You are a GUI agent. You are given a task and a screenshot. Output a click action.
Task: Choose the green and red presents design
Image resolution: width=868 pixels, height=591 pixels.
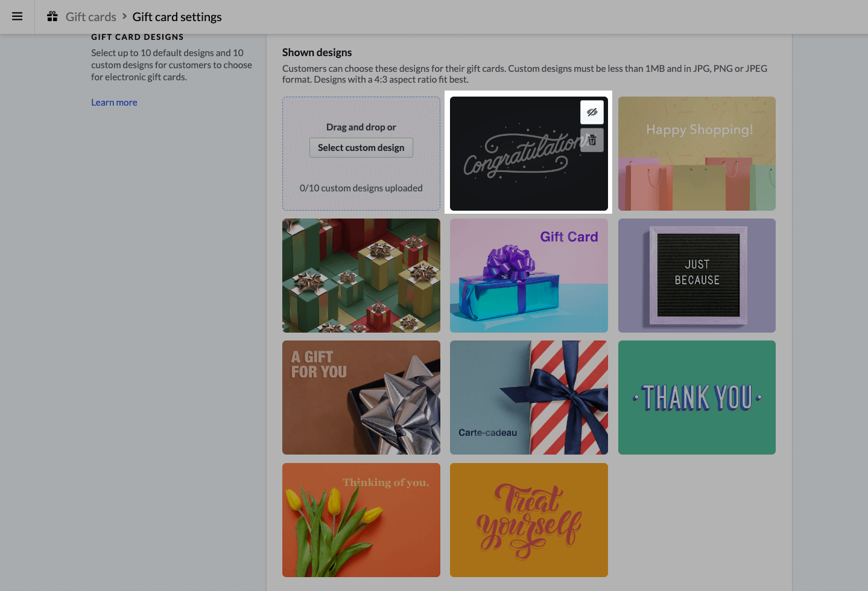pos(361,276)
